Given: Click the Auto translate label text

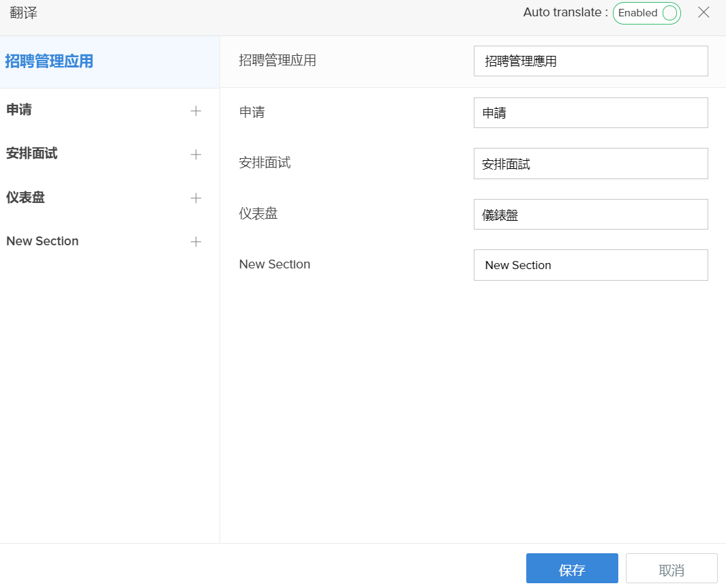Looking at the screenshot, I should tap(565, 12).
